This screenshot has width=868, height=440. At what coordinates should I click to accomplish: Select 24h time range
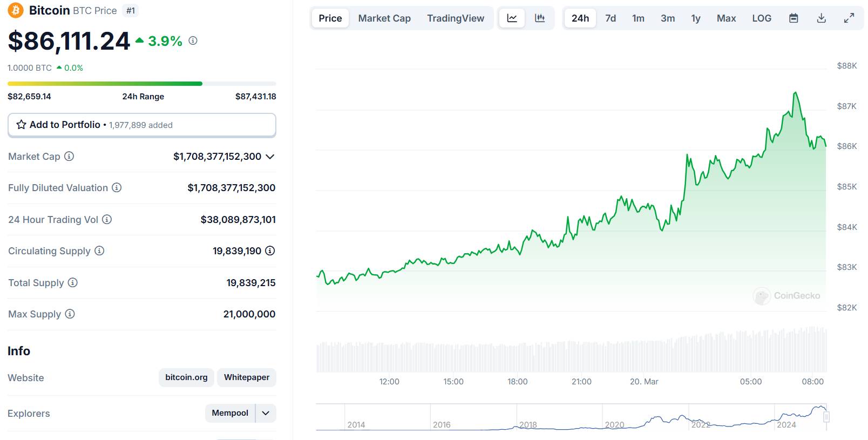tap(580, 18)
